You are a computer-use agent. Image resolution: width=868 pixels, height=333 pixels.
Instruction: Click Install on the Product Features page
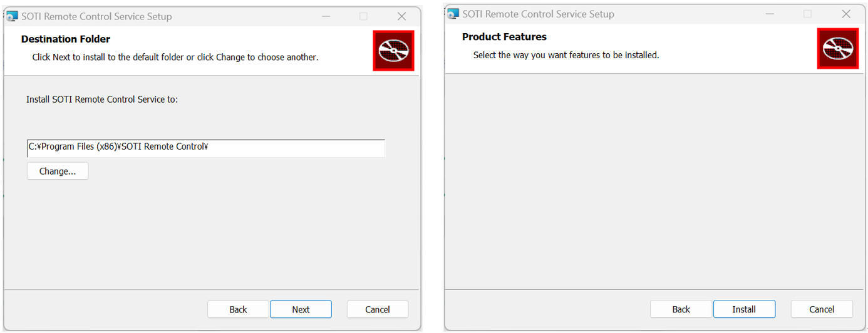[744, 309]
